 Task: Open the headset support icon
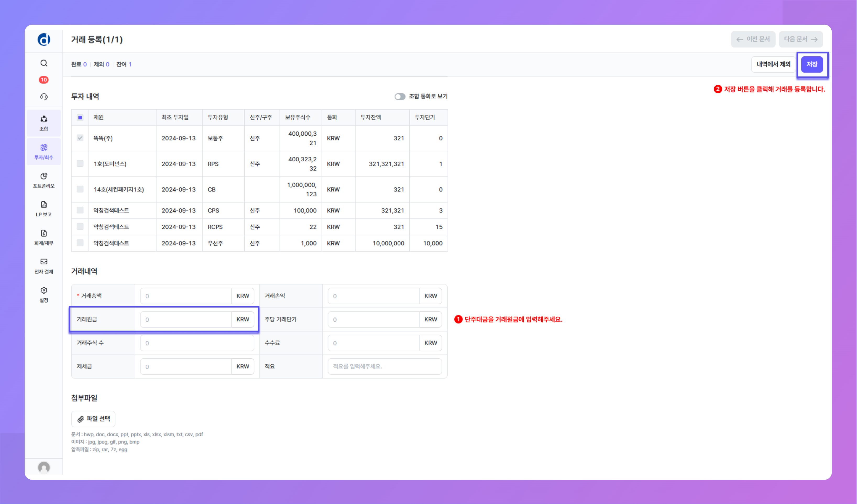tap(43, 97)
